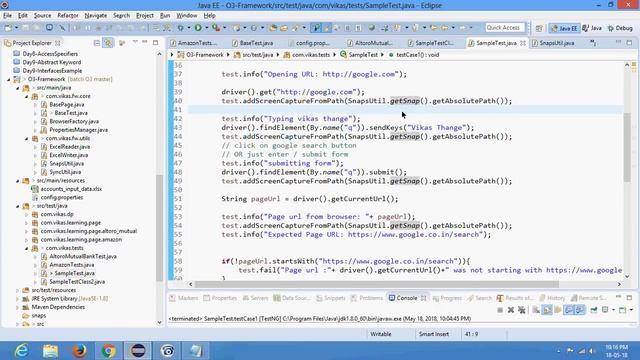
Task: Toggle Scroll Lock in Console toolbar
Action: click(547, 310)
